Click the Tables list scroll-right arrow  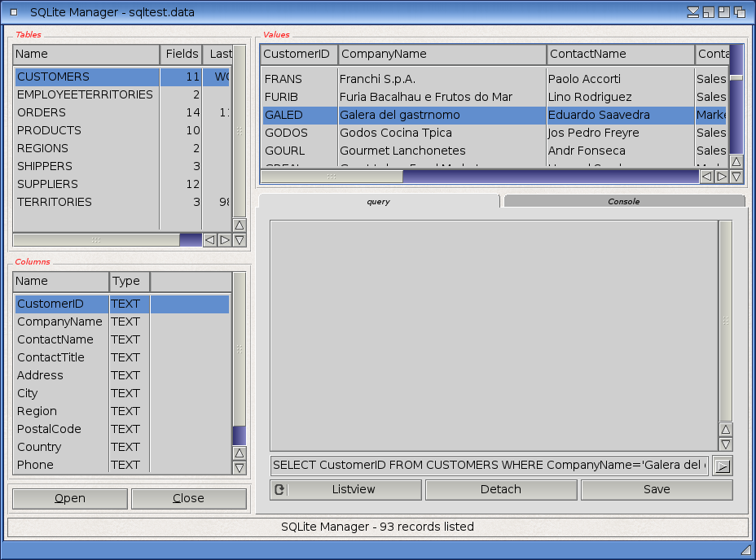pos(225,240)
